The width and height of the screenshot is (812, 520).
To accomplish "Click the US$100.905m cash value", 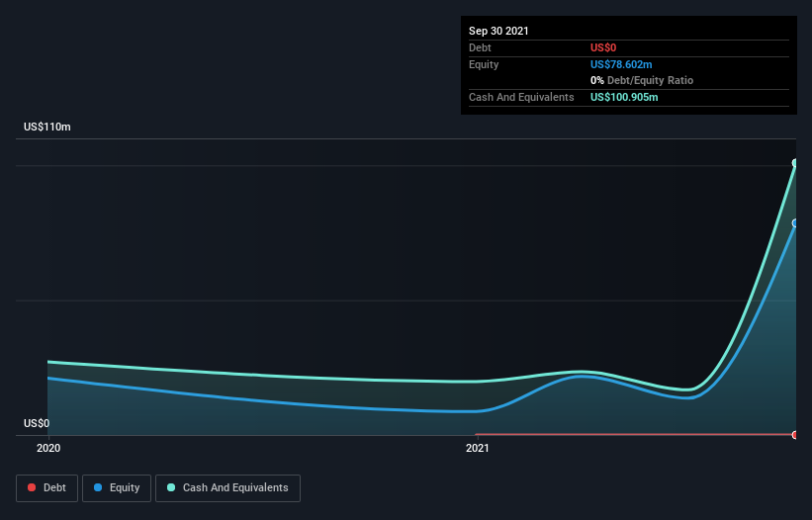I will [624, 97].
